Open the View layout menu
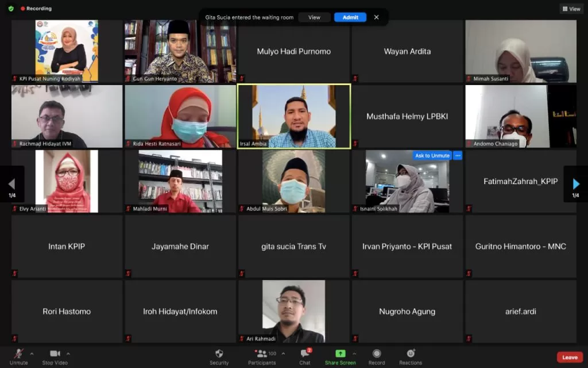 pos(571,9)
